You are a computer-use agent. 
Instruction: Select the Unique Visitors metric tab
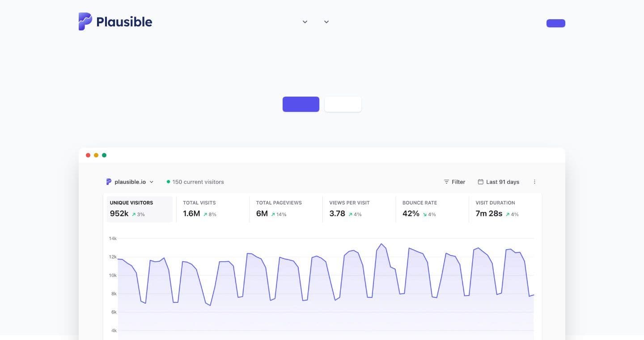tap(140, 209)
